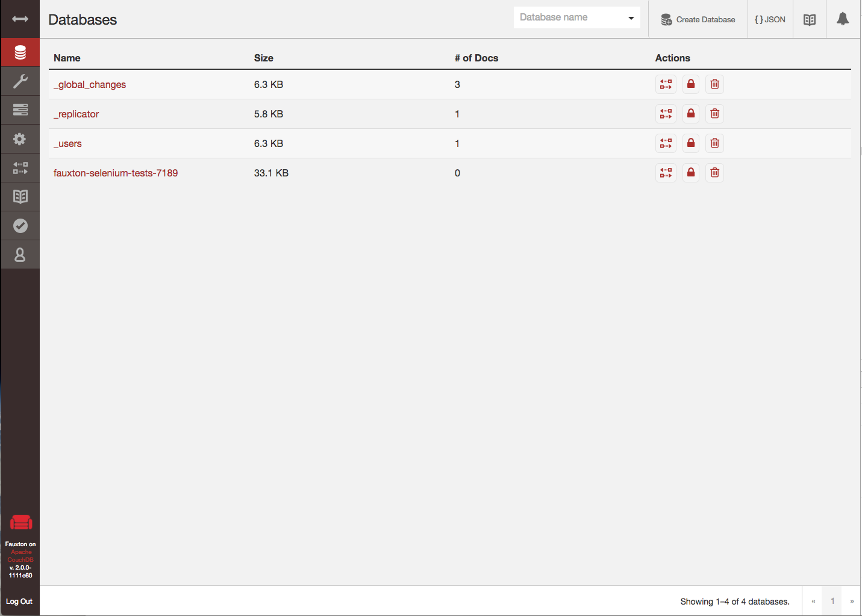Viewport: 862px width, 616px height.
Task: Replicate the _replicator database
Action: [666, 114]
